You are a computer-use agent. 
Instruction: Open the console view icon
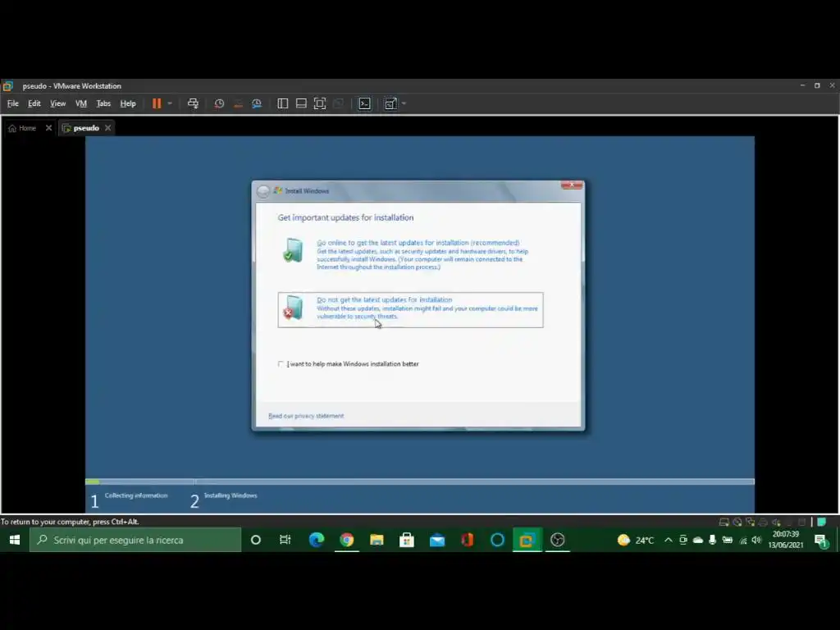tap(364, 103)
